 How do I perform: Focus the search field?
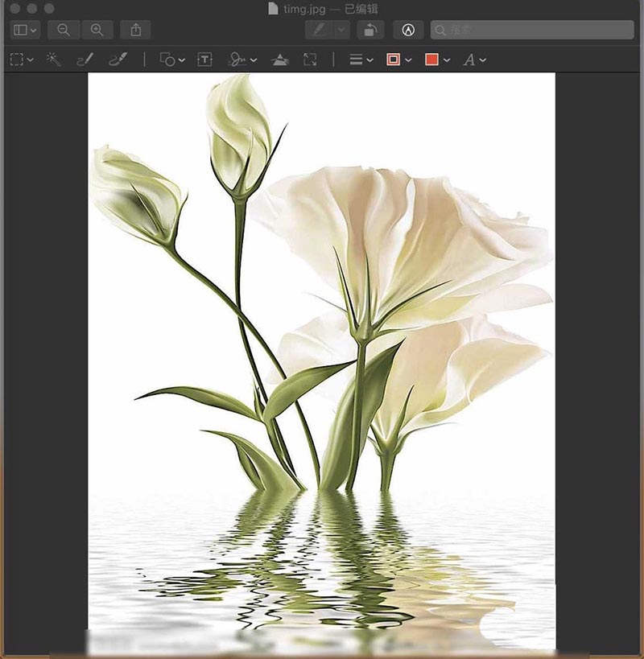coord(532,30)
